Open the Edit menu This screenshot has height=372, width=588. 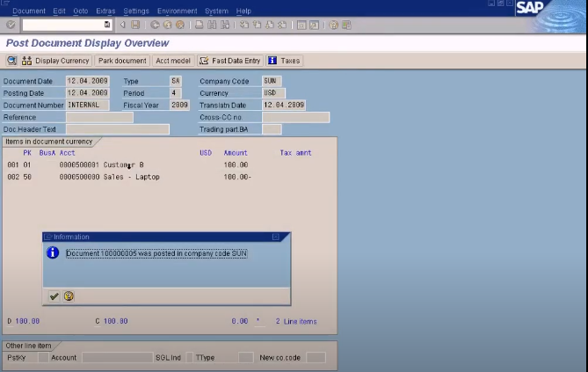[59, 11]
